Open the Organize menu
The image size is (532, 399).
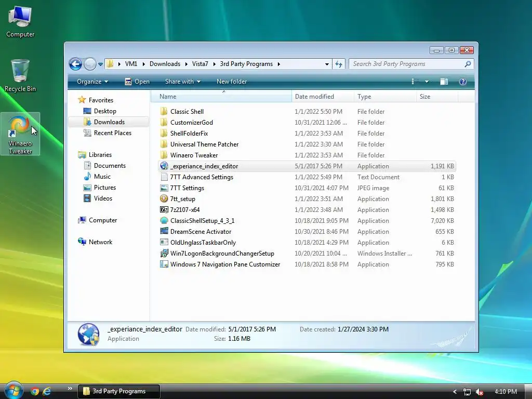tap(92, 82)
